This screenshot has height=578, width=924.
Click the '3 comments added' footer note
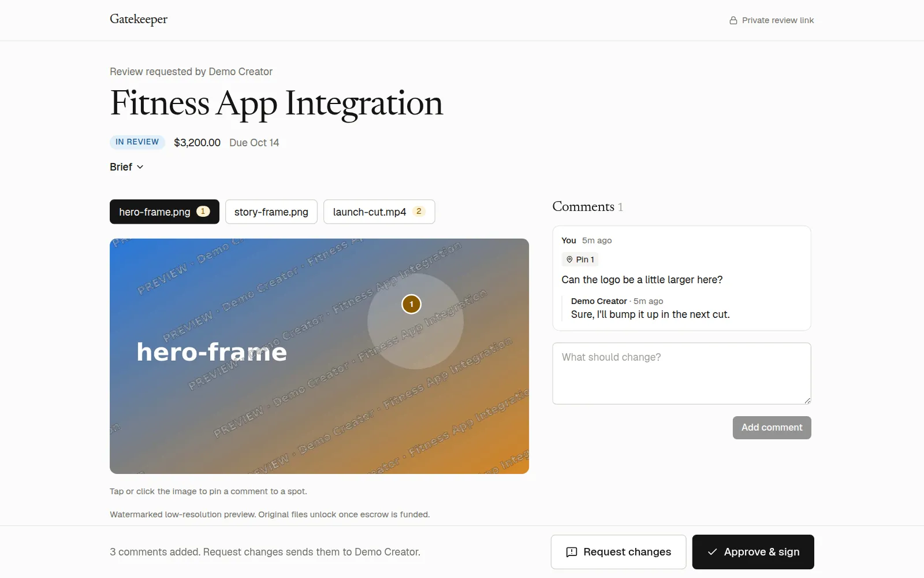coord(265,552)
